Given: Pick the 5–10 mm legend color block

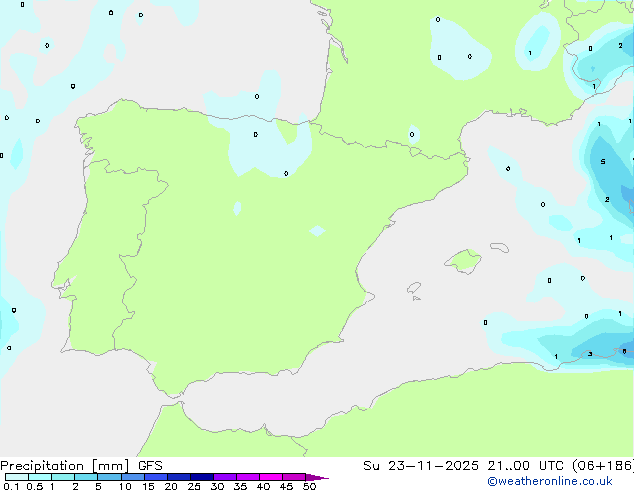Looking at the screenshot, I should click(109, 477).
